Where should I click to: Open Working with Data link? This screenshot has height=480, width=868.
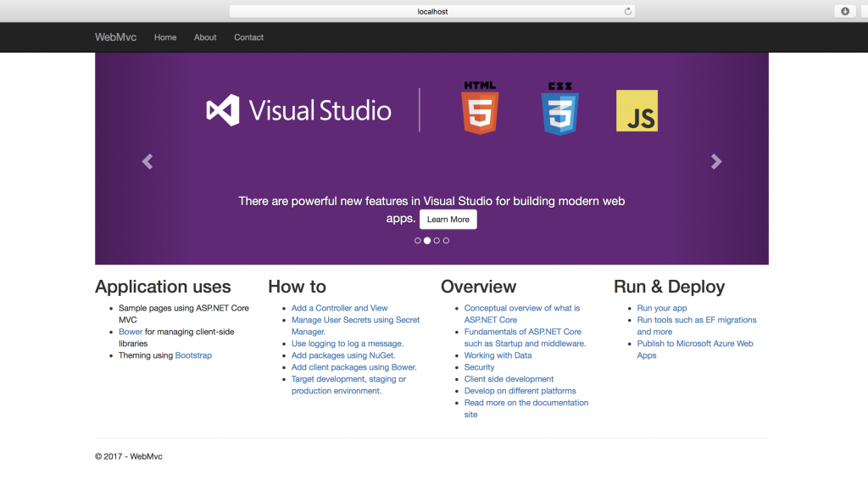coord(498,355)
